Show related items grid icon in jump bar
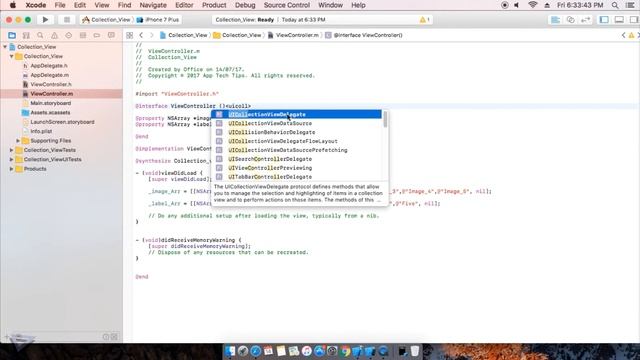The image size is (640, 360). (129, 36)
